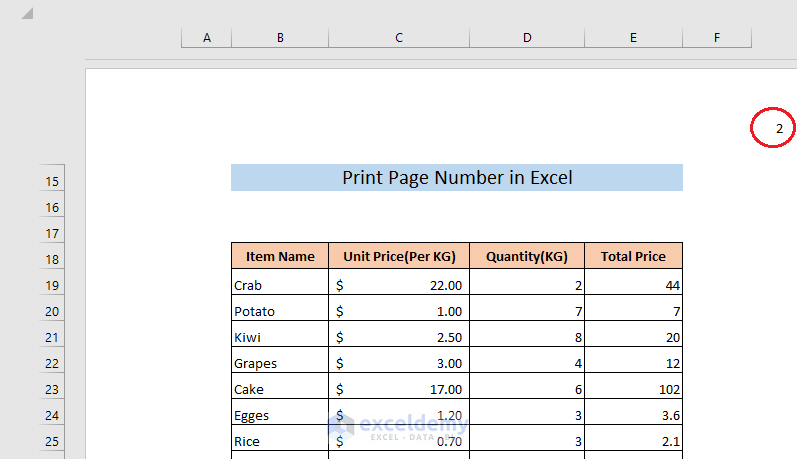Select column D header

[527, 38]
